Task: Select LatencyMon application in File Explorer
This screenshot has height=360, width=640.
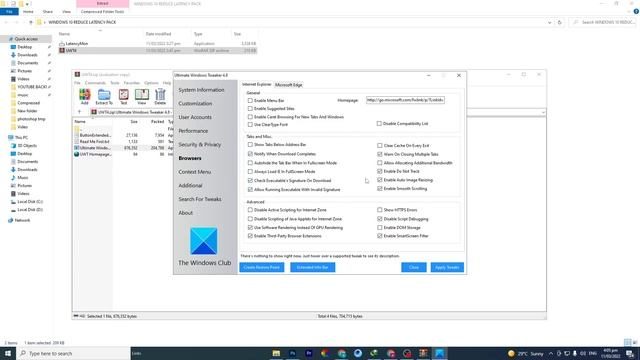Action: pyautogui.click(x=77, y=43)
